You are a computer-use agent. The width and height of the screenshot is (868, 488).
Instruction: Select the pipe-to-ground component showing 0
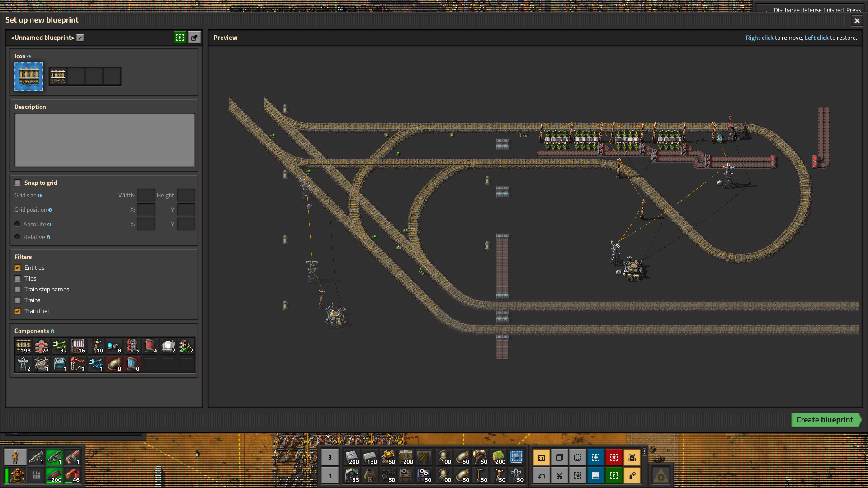(114, 364)
